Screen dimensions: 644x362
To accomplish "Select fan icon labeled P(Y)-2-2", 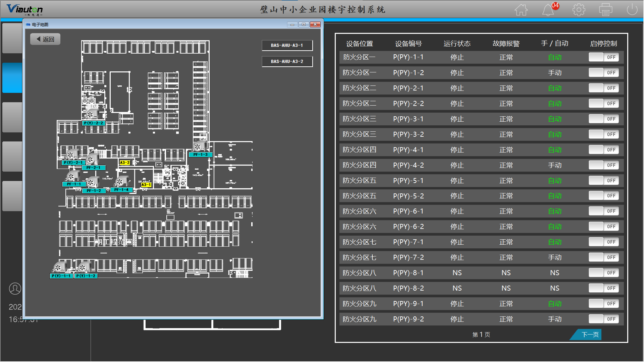I will (91, 115).
